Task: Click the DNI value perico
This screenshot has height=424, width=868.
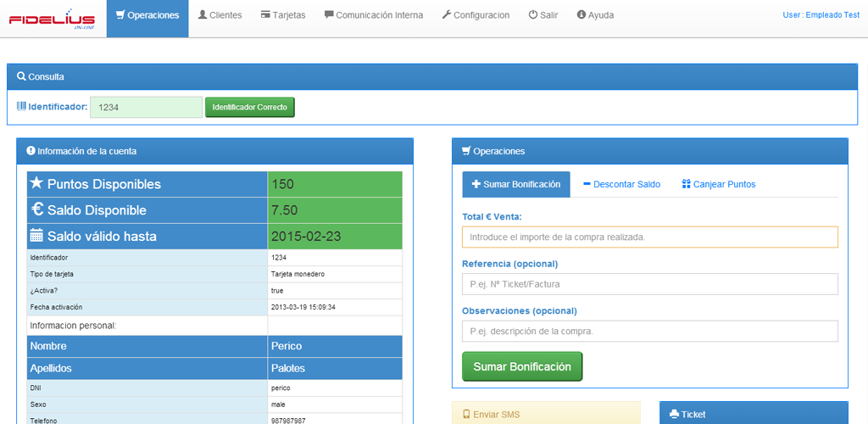Action: tap(335, 388)
